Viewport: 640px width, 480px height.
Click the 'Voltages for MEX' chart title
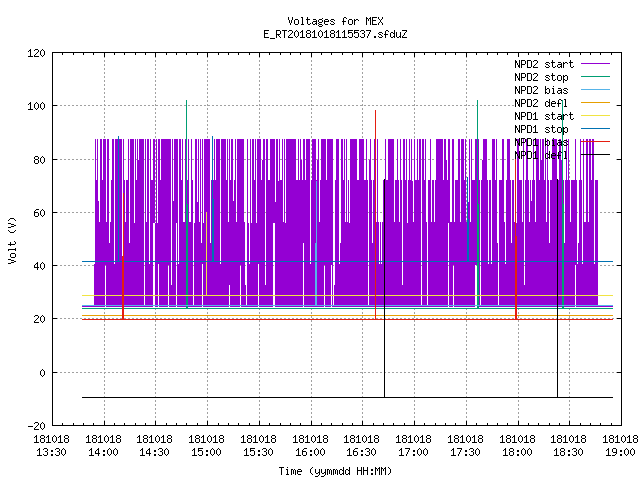pos(335,21)
